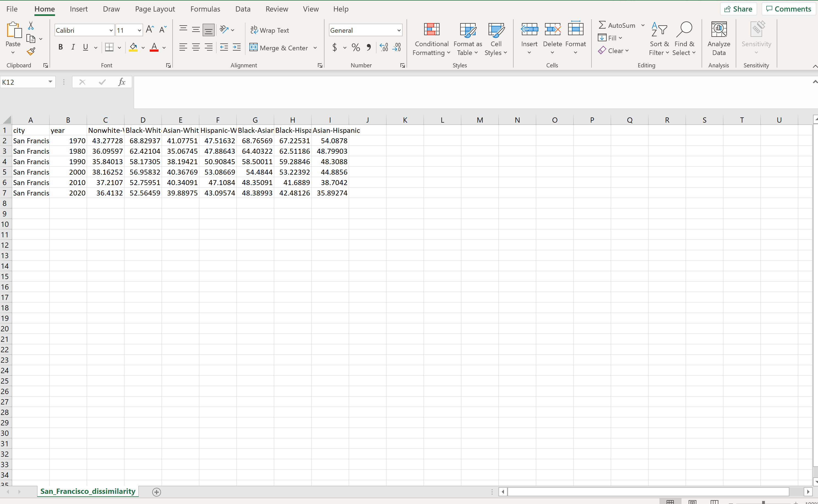The height and width of the screenshot is (504, 818).
Task: Select cell C2 containing 43.27728
Action: (x=105, y=141)
